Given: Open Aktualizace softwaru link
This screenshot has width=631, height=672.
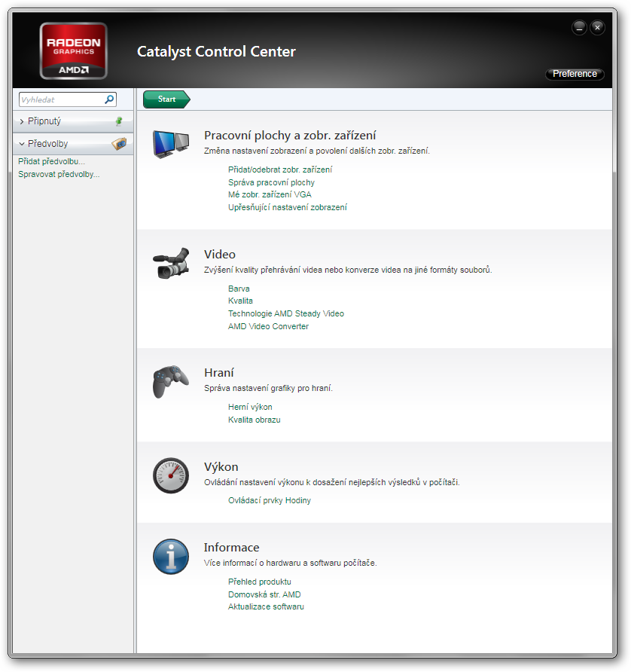Looking at the screenshot, I should coord(266,607).
